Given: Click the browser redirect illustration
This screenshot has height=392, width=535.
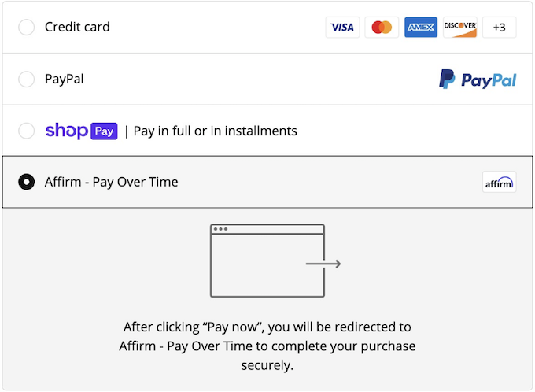Looking at the screenshot, I should point(267,261).
